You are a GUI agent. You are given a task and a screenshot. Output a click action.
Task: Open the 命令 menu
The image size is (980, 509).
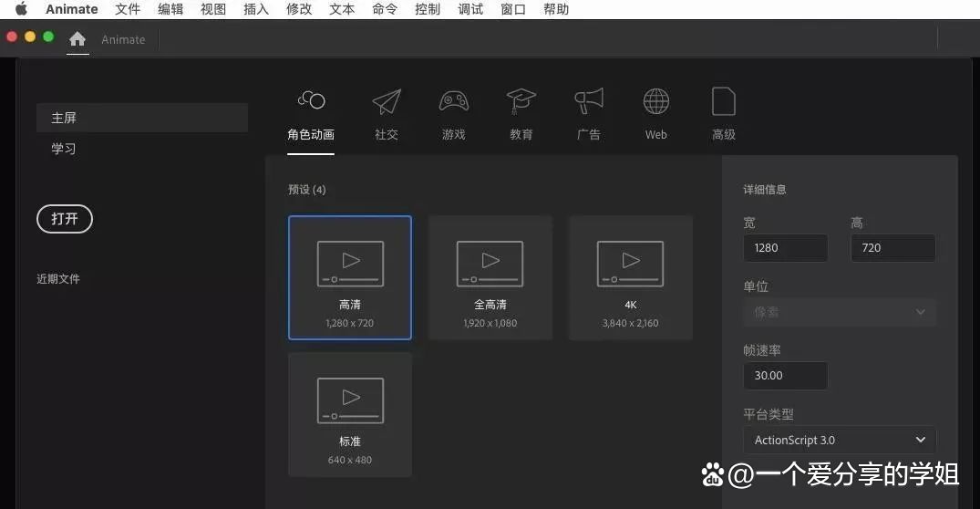[x=385, y=9]
